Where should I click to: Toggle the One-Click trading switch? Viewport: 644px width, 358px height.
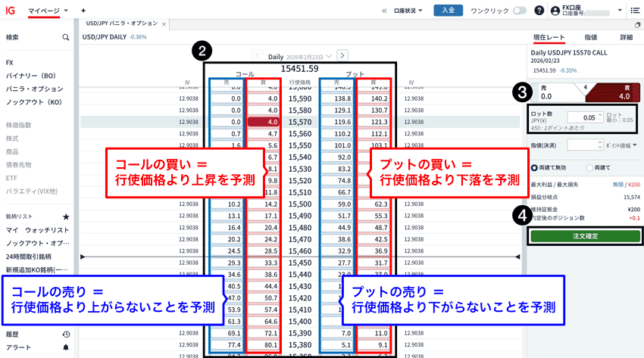pyautogui.click(x=520, y=11)
